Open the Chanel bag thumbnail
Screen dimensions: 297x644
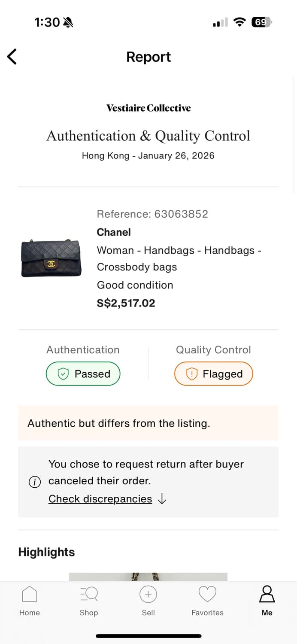(x=51, y=258)
